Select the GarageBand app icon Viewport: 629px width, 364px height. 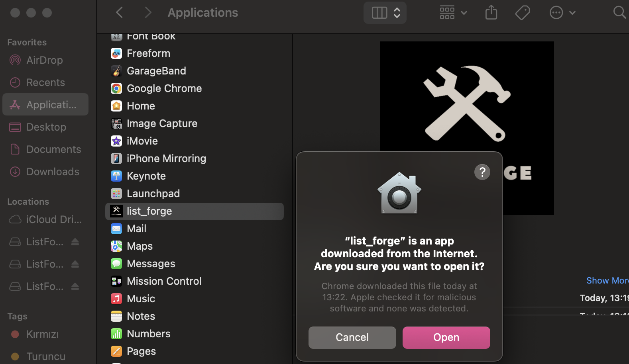(116, 71)
